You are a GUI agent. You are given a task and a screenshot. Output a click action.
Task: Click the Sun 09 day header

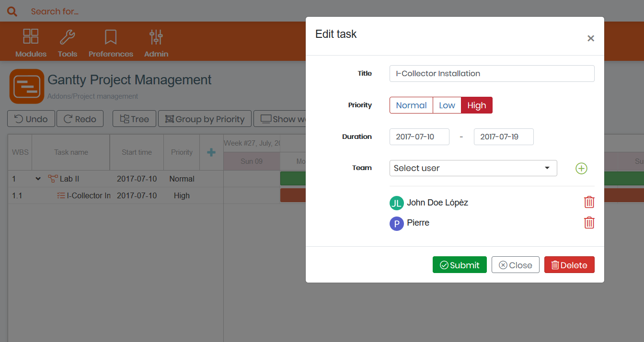coord(252,161)
